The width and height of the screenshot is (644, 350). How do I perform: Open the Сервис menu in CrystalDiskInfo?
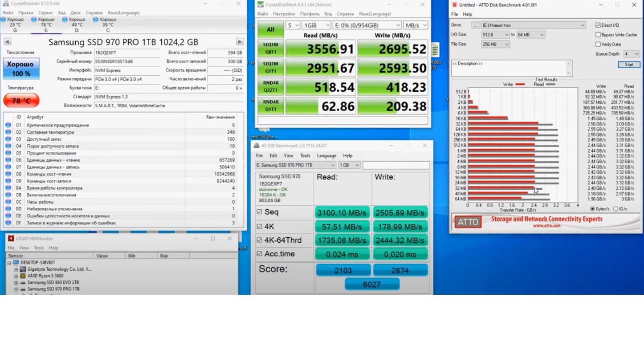(45, 13)
